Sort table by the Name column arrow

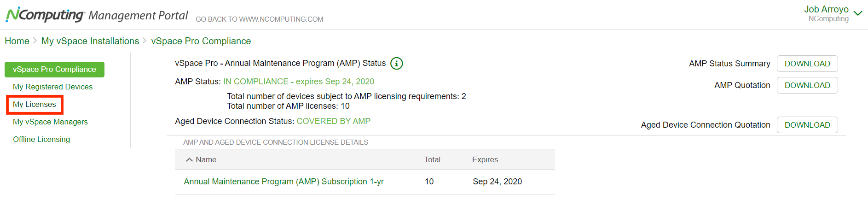189,159
